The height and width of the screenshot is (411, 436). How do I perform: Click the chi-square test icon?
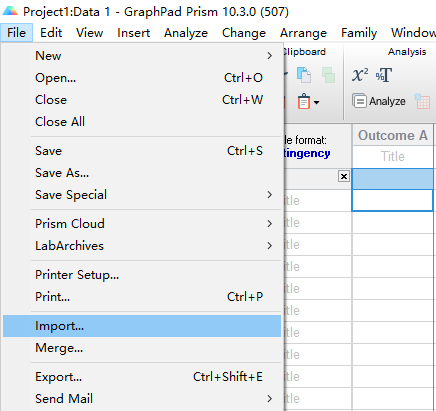click(x=360, y=75)
